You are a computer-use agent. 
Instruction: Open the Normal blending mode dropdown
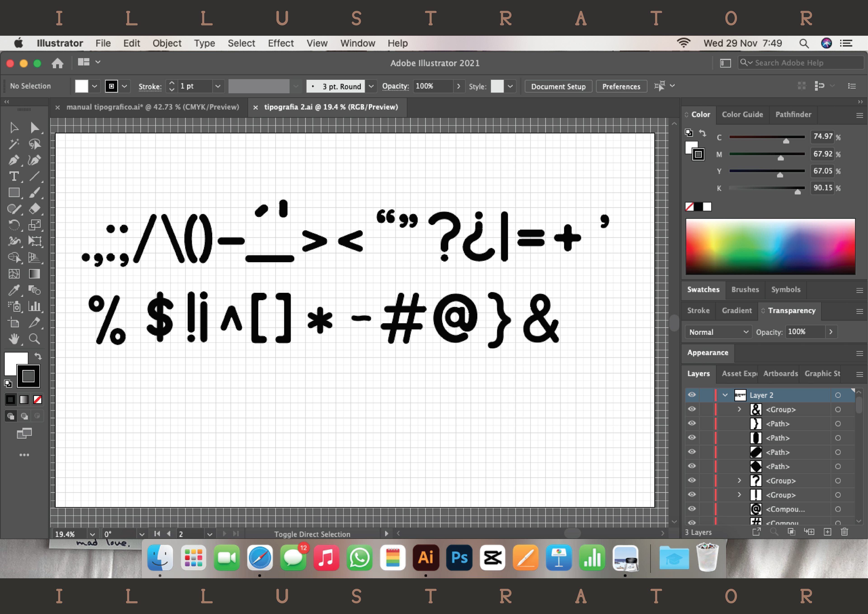[718, 332]
